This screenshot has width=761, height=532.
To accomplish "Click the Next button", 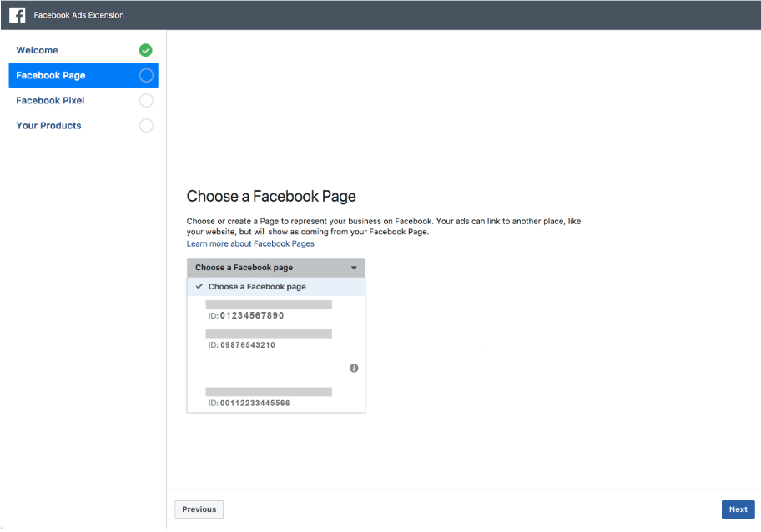I will pyautogui.click(x=738, y=509).
